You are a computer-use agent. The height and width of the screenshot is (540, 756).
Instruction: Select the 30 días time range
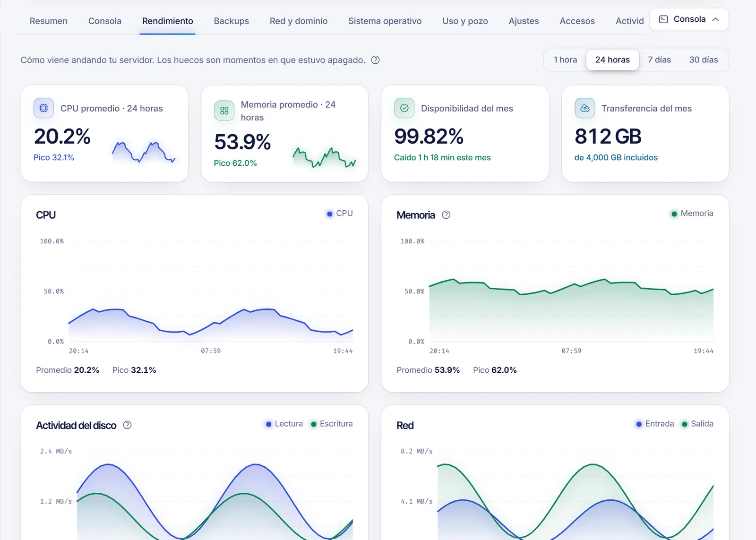coord(703,60)
